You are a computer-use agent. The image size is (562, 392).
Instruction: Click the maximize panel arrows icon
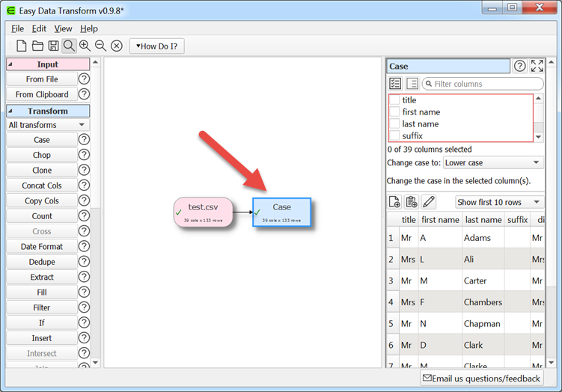[537, 66]
